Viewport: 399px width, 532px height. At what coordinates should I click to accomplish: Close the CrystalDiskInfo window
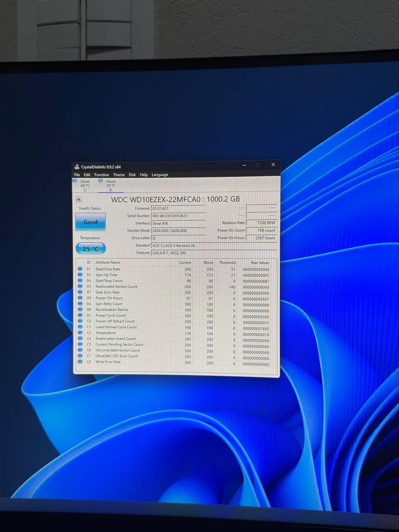[x=273, y=165]
